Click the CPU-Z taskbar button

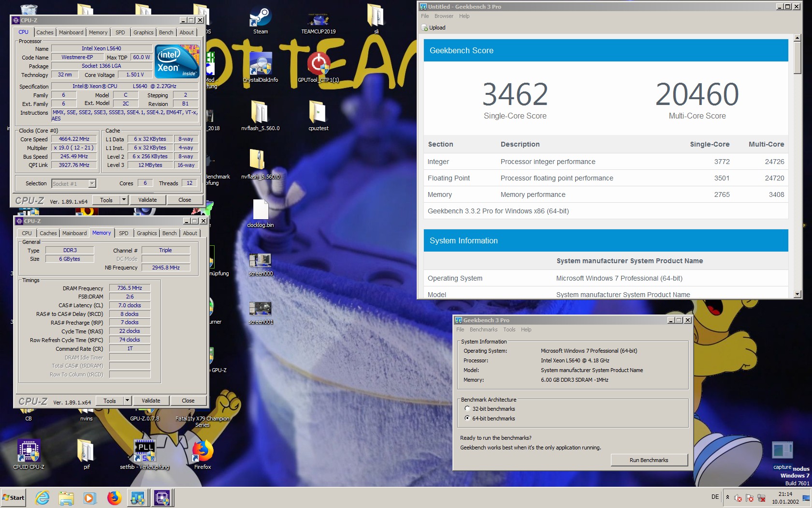pos(162,497)
